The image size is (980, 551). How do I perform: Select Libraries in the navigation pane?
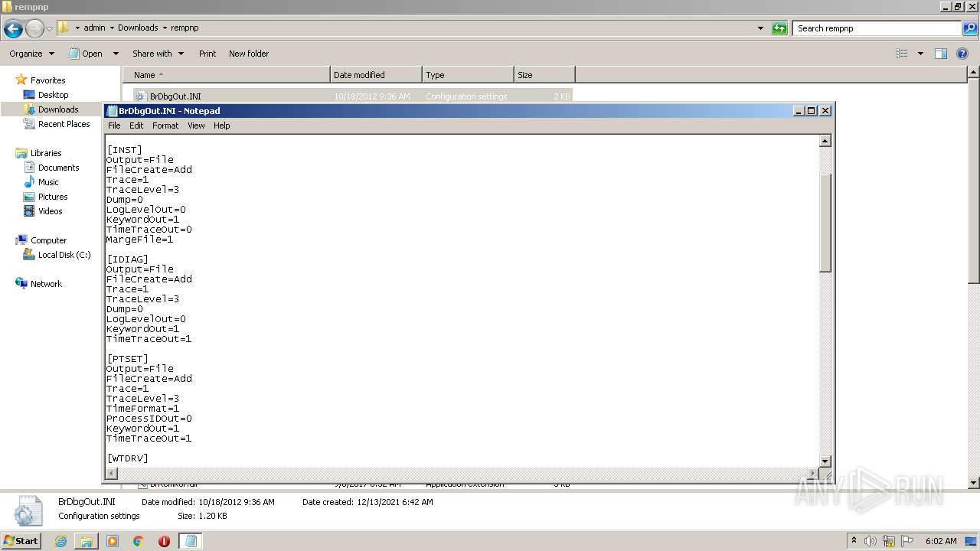(x=46, y=153)
